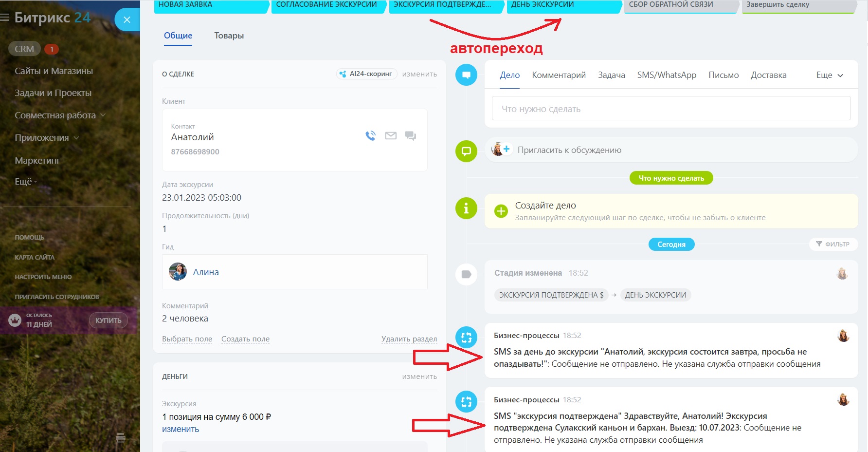Select the Доставка timeline tab
The width and height of the screenshot is (868, 452).
click(769, 75)
